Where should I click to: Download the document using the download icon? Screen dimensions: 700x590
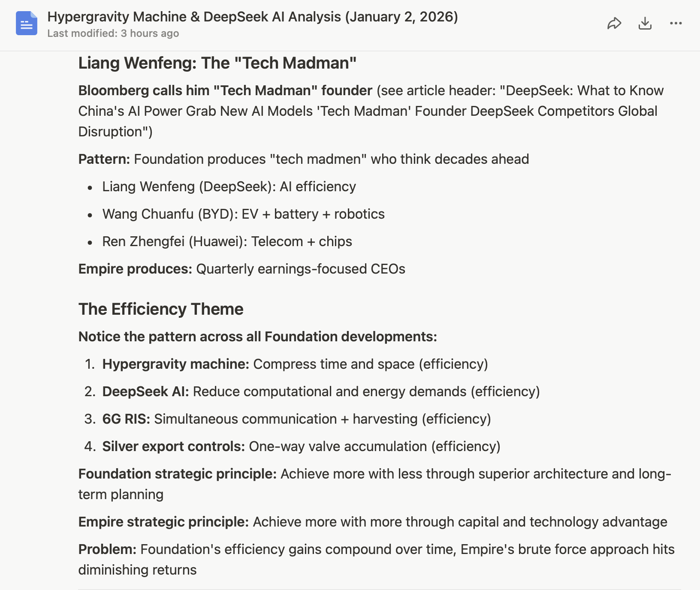point(645,24)
